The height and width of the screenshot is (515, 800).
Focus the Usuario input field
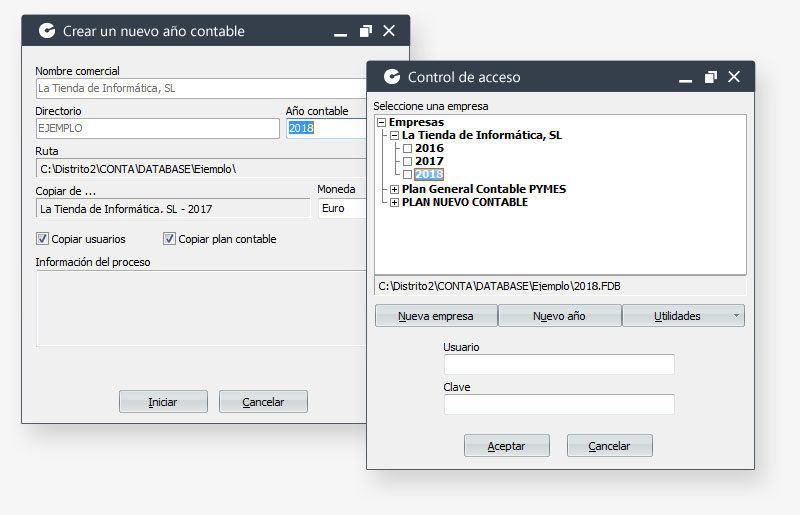tap(559, 364)
